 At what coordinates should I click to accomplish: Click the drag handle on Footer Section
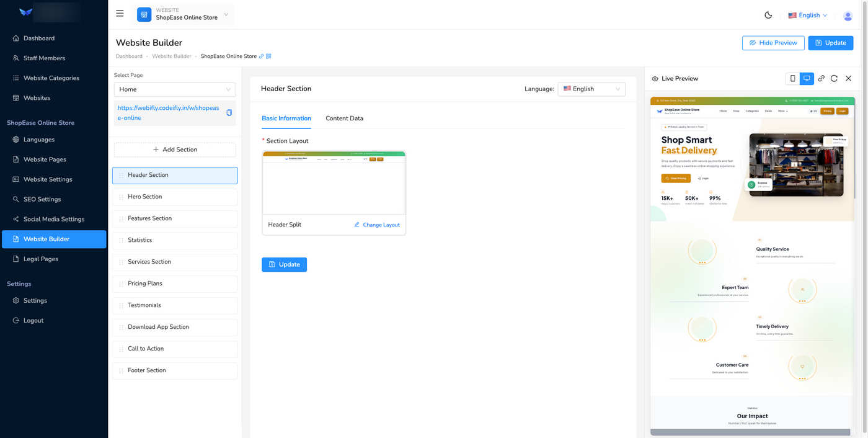(121, 371)
